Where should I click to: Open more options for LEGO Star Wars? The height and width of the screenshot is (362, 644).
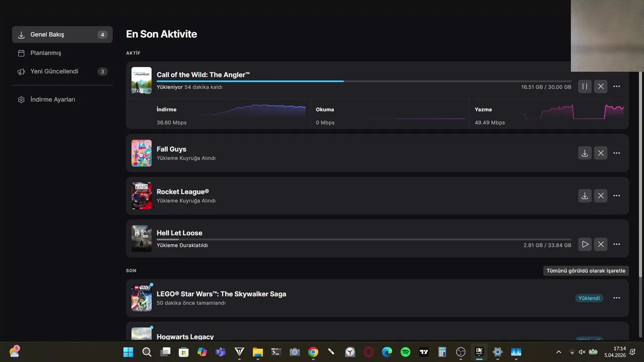(x=617, y=298)
